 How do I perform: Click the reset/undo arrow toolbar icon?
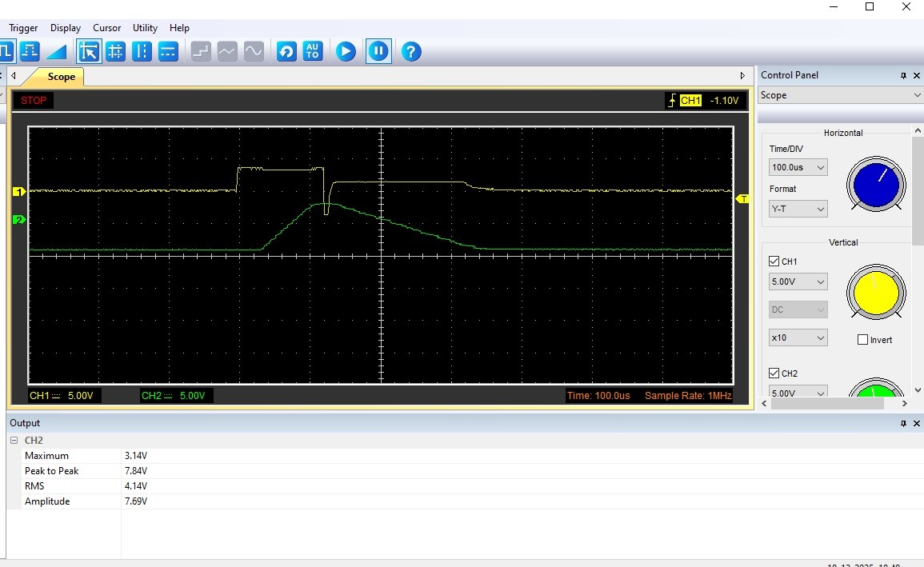click(x=286, y=52)
